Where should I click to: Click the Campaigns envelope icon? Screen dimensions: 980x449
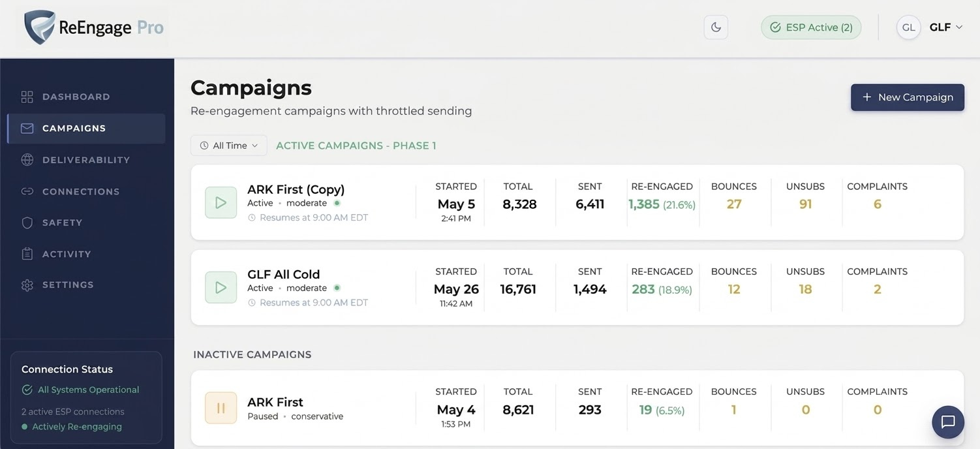(27, 129)
